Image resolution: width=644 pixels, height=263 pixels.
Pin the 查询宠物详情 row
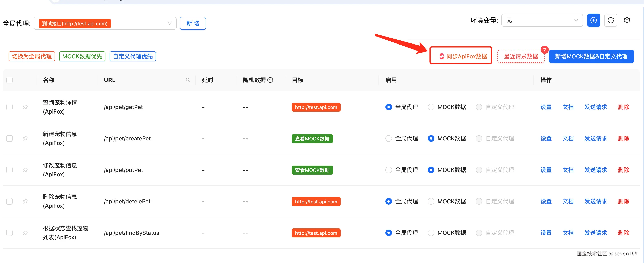coord(25,107)
